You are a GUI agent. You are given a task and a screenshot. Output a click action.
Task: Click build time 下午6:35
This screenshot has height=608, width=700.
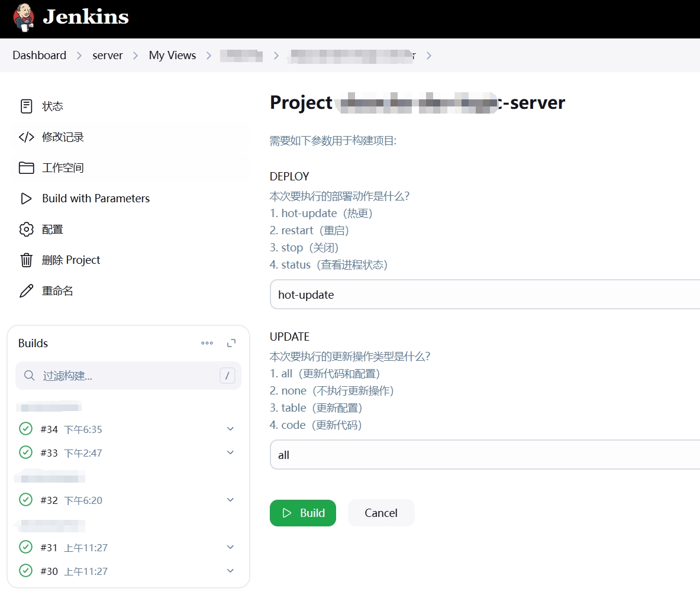coord(83,429)
